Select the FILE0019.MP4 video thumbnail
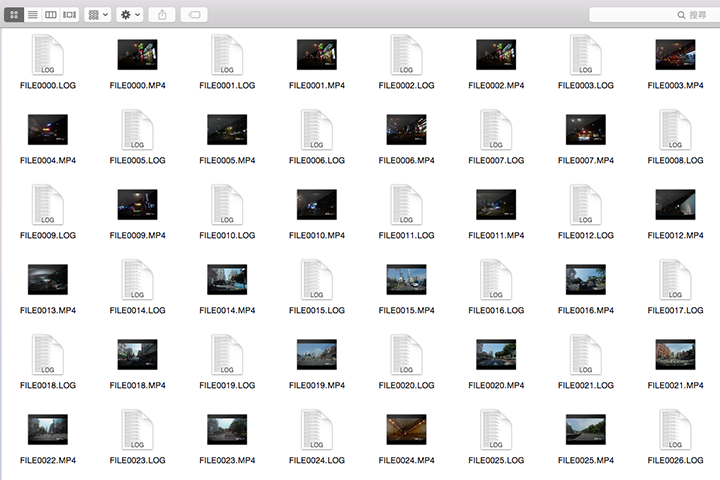Screen dimensions: 720x480 [317, 355]
